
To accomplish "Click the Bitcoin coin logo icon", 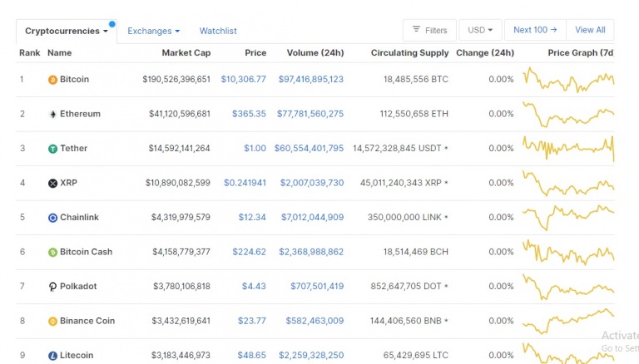I will [x=52, y=80].
